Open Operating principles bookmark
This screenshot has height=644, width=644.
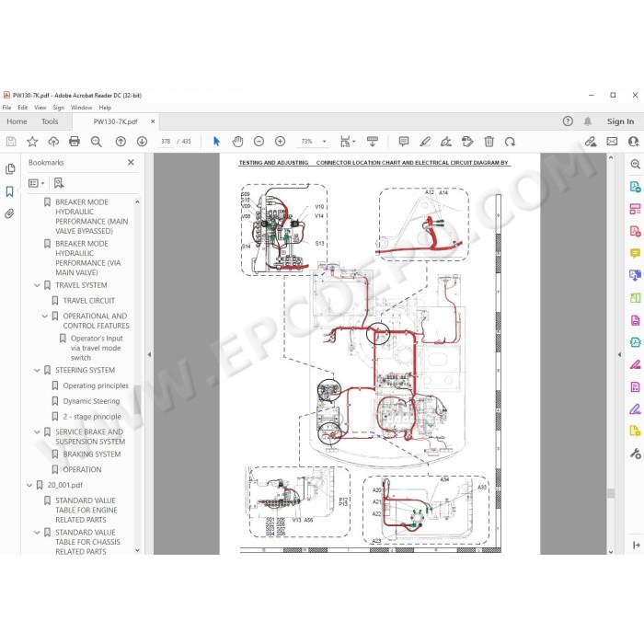coord(96,385)
